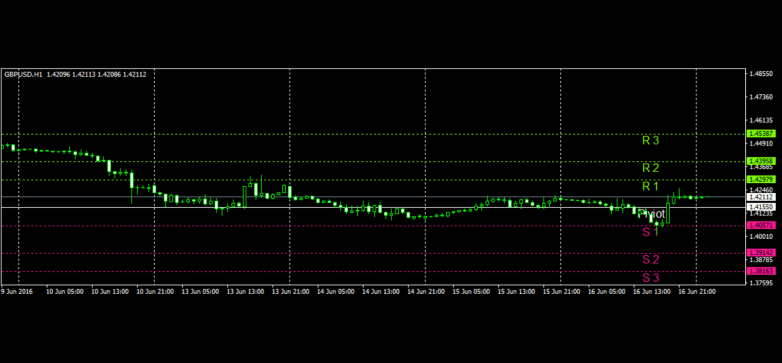The image size is (782, 363).
Task: Select the S 1 support label
Action: pyautogui.click(x=650, y=232)
